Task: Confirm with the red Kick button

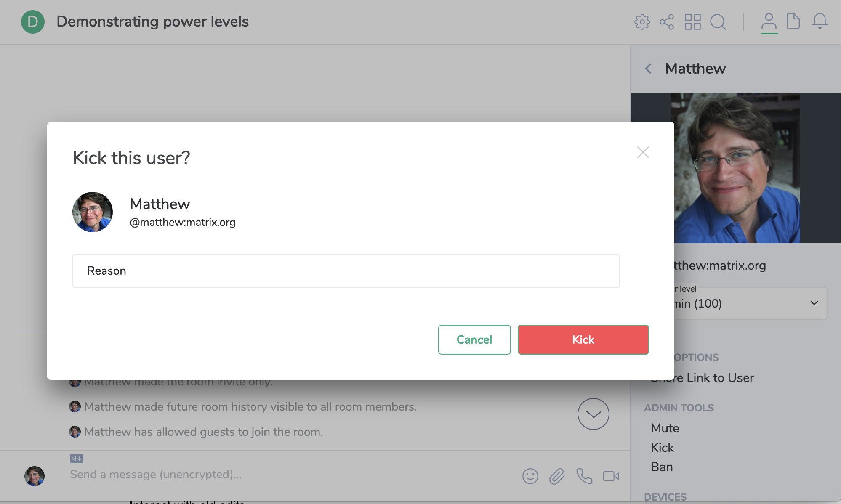Action: pyautogui.click(x=583, y=340)
